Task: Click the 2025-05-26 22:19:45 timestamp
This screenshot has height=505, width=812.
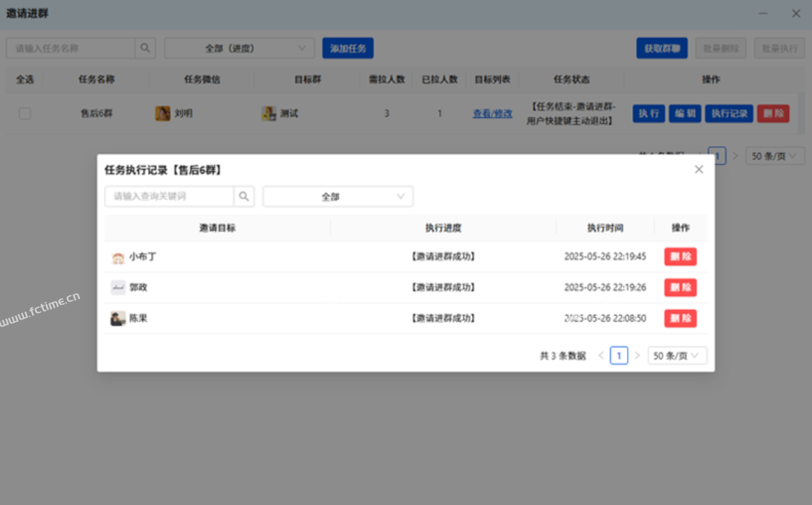Action: [605, 257]
